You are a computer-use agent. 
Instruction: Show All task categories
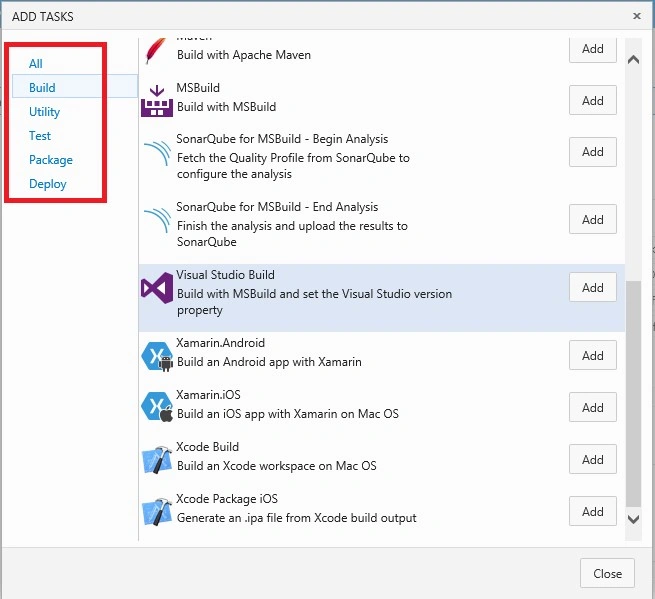tap(36, 63)
